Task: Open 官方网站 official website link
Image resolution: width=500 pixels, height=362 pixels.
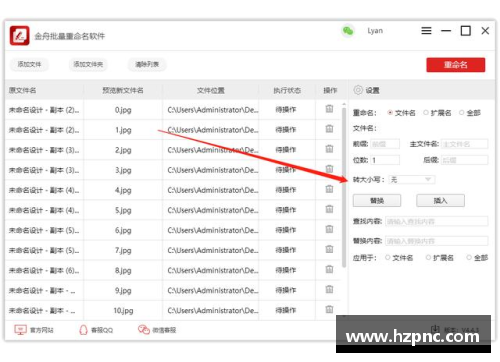Action: pyautogui.click(x=34, y=330)
